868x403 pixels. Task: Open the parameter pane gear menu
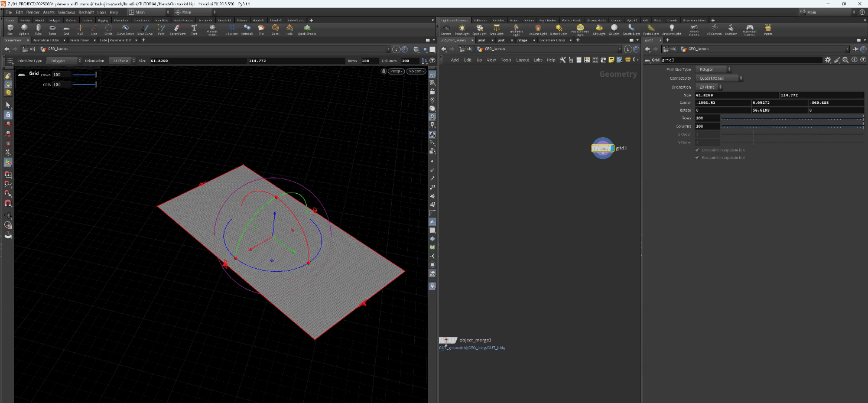[x=828, y=60]
